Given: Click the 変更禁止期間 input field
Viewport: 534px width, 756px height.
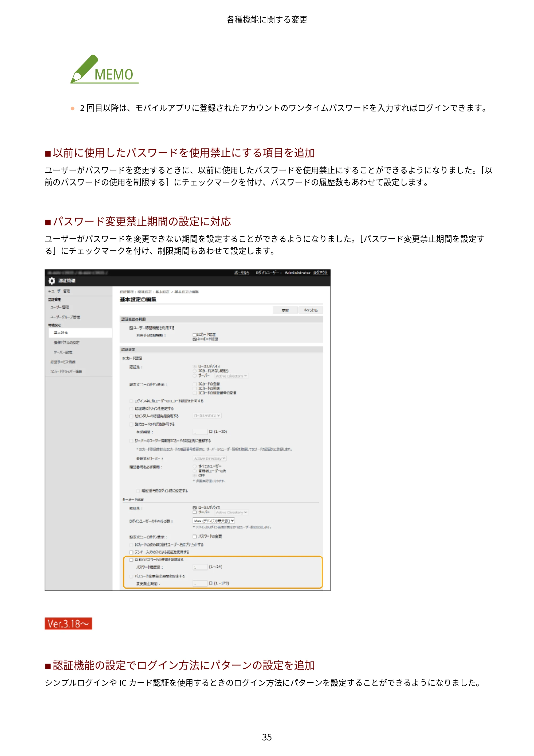Looking at the screenshot, I should coord(200,583).
